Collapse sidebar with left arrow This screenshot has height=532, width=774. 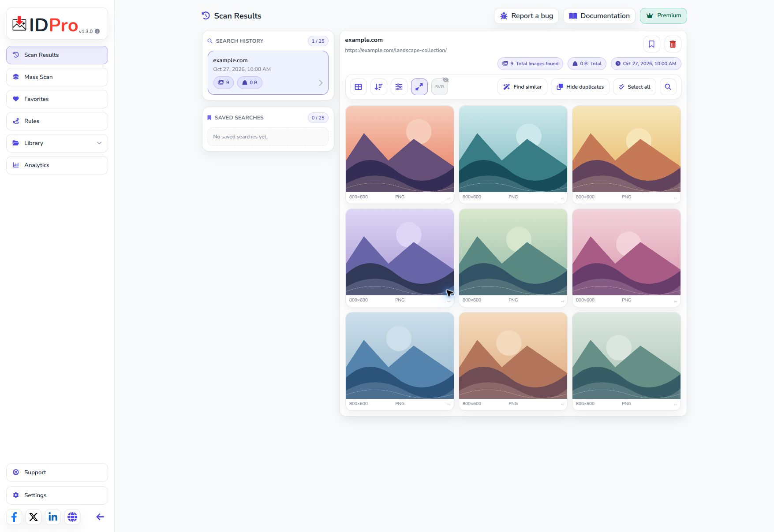tap(100, 517)
